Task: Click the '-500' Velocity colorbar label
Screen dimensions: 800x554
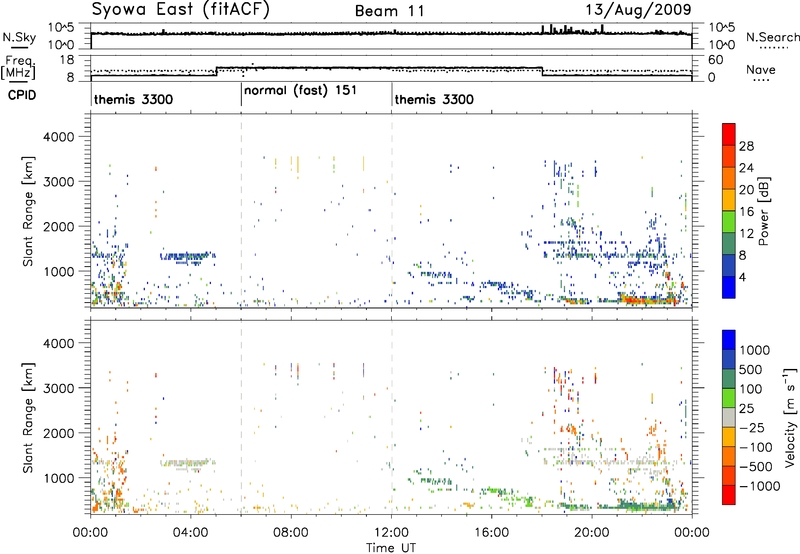Action: pyautogui.click(x=756, y=466)
